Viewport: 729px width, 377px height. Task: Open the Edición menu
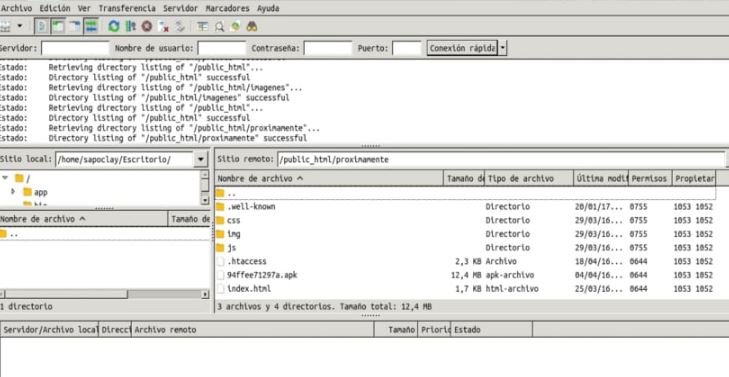pos(55,8)
